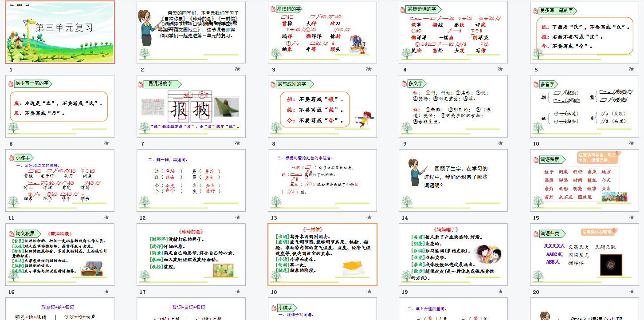Click the animation star under slide 17
The image size is (644, 320).
tap(238, 292)
